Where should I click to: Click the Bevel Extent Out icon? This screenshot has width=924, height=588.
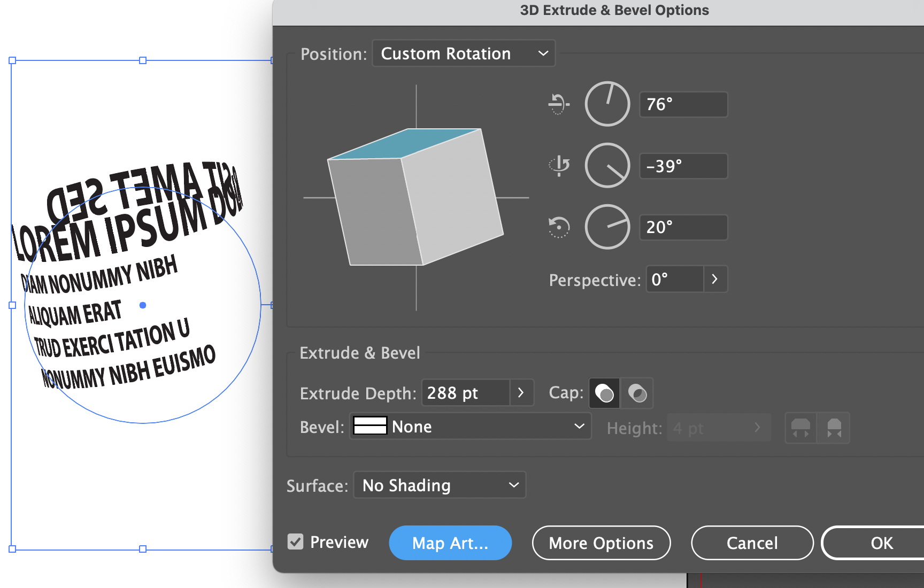800,428
